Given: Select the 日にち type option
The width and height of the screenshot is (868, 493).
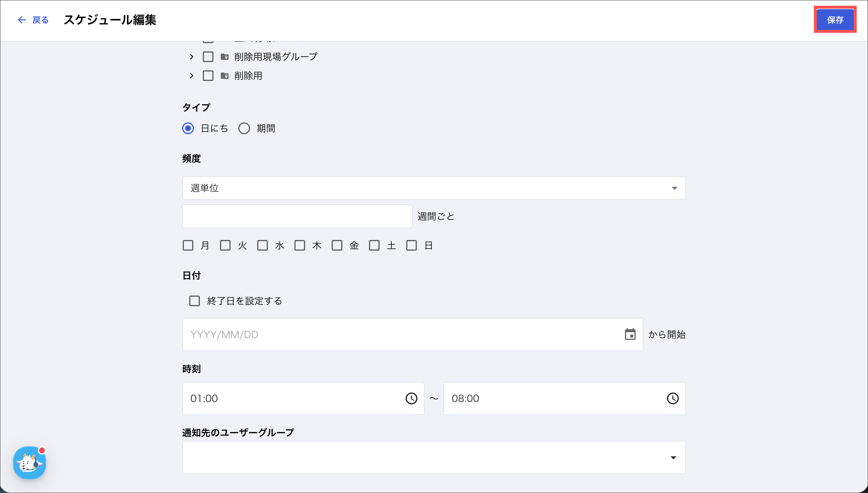Looking at the screenshot, I should 188,129.
